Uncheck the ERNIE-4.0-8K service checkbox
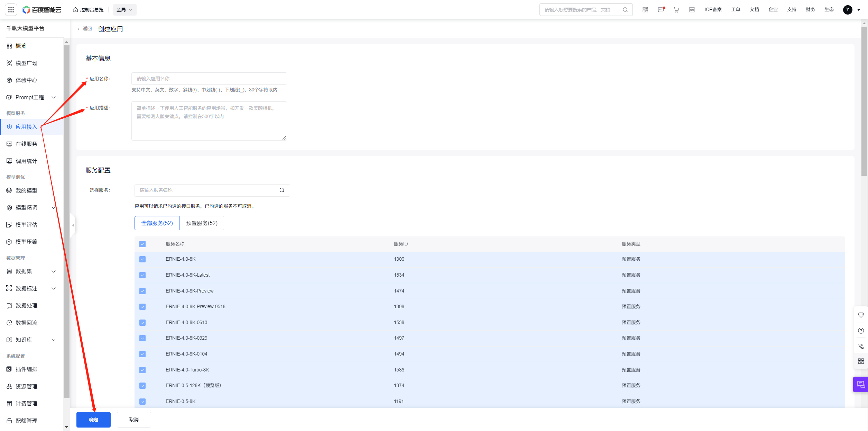Viewport: 868px width, 431px height. point(142,259)
